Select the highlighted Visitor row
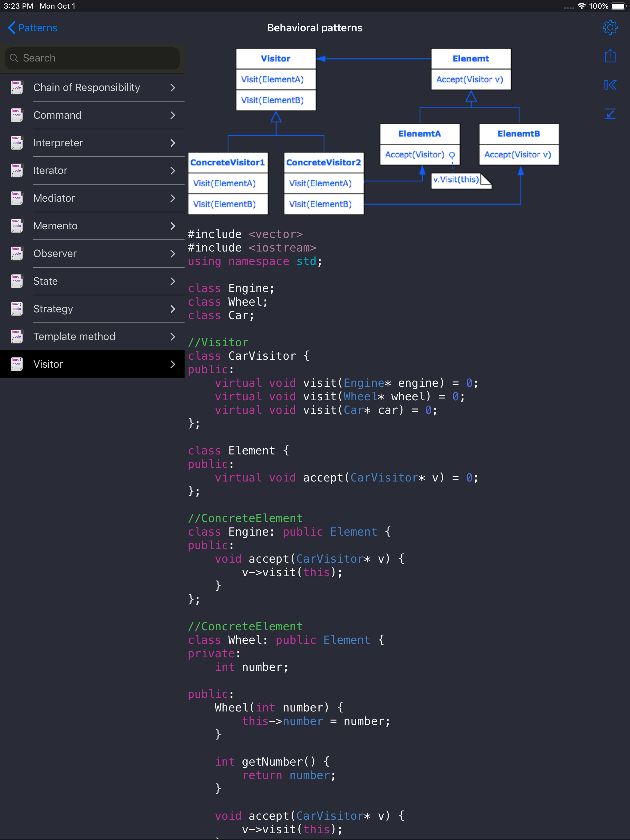Image resolution: width=630 pixels, height=840 pixels. tap(91, 364)
